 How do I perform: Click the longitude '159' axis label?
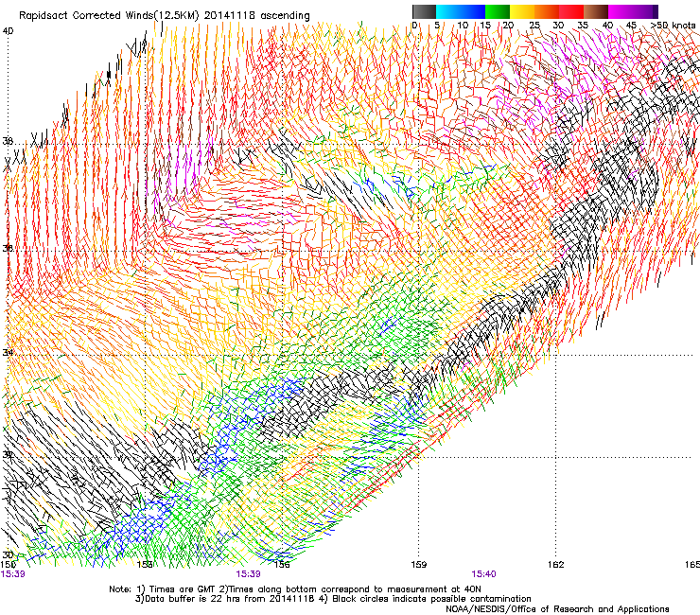(x=418, y=565)
